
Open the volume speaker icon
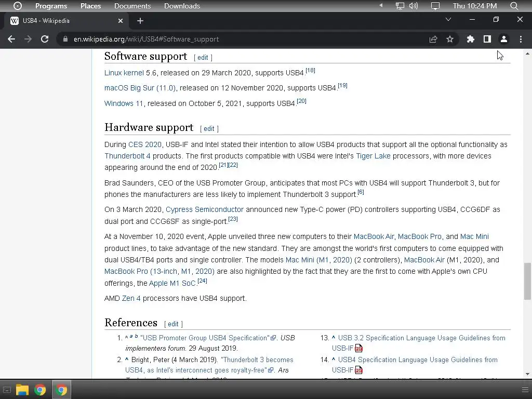(414, 6)
